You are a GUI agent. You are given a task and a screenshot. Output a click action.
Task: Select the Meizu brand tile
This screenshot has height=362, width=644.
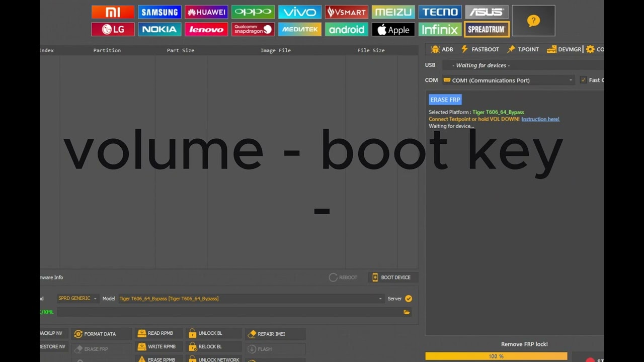393,12
